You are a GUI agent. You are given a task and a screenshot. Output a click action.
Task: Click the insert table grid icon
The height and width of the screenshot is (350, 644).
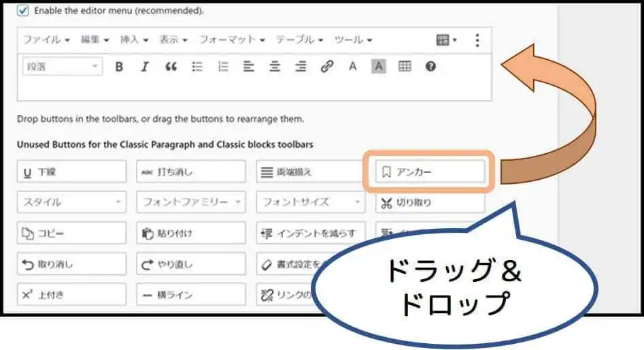point(405,67)
